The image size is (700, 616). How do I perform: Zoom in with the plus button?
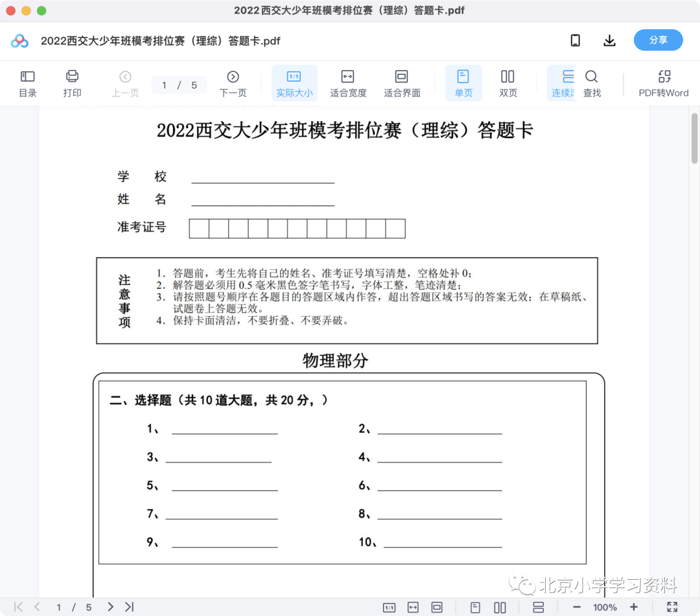pyautogui.click(x=633, y=607)
